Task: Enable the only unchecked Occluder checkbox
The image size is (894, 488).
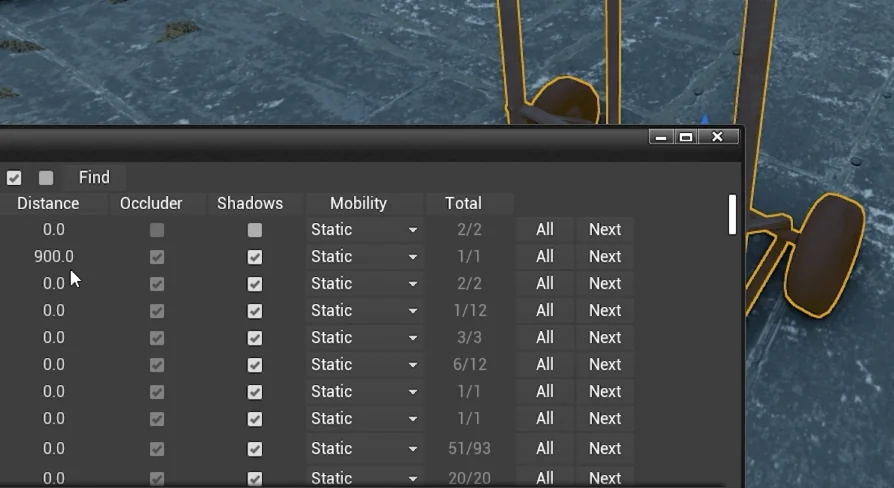Action: click(x=157, y=230)
